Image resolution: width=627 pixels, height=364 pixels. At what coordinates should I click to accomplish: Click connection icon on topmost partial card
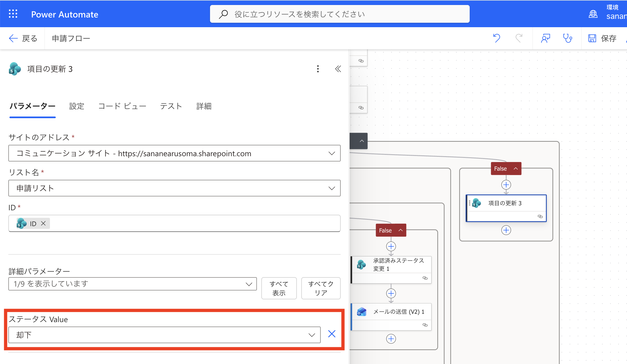pyautogui.click(x=361, y=61)
